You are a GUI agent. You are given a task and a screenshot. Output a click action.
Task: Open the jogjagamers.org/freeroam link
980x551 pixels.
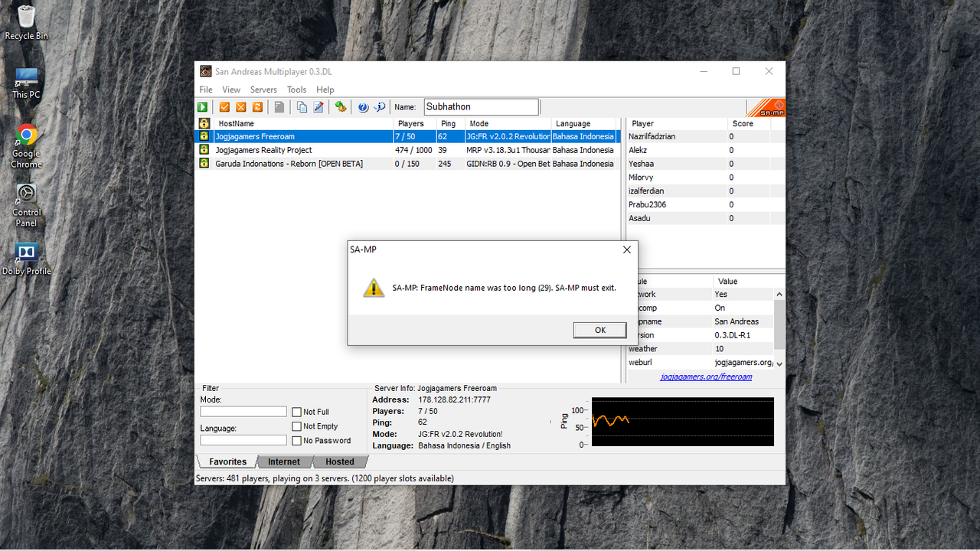click(706, 377)
